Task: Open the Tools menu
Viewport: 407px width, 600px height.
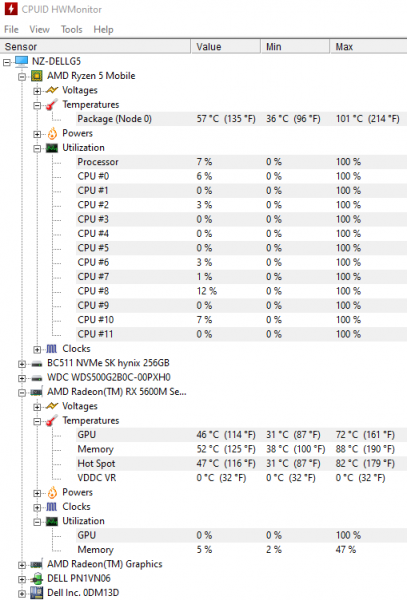Action: [x=72, y=29]
